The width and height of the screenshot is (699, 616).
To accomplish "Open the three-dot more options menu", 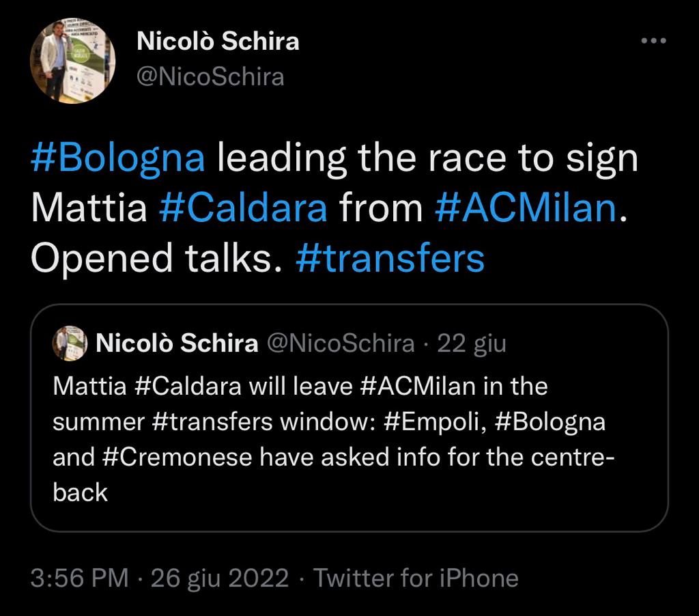I will tap(653, 41).
